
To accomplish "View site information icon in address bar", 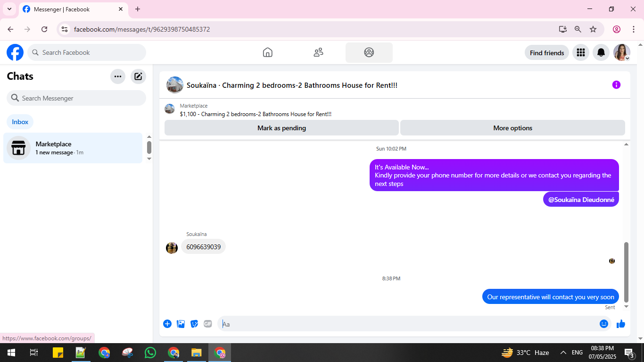I will click(65, 29).
